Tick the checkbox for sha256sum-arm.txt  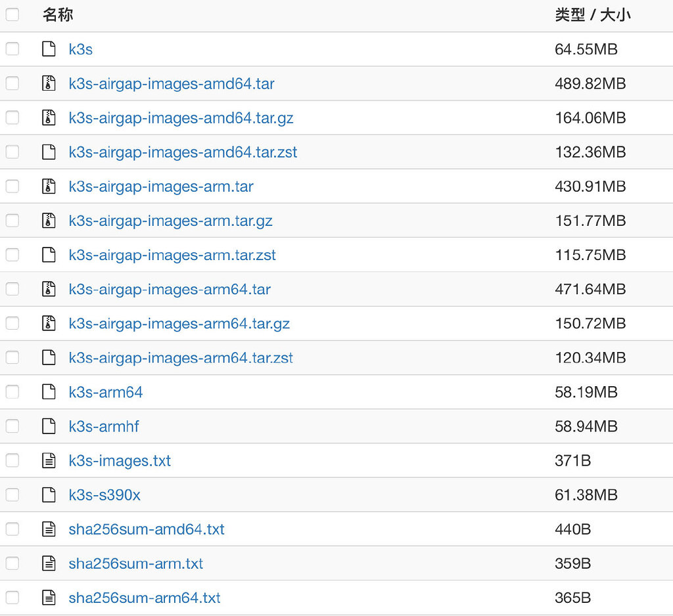coord(12,563)
